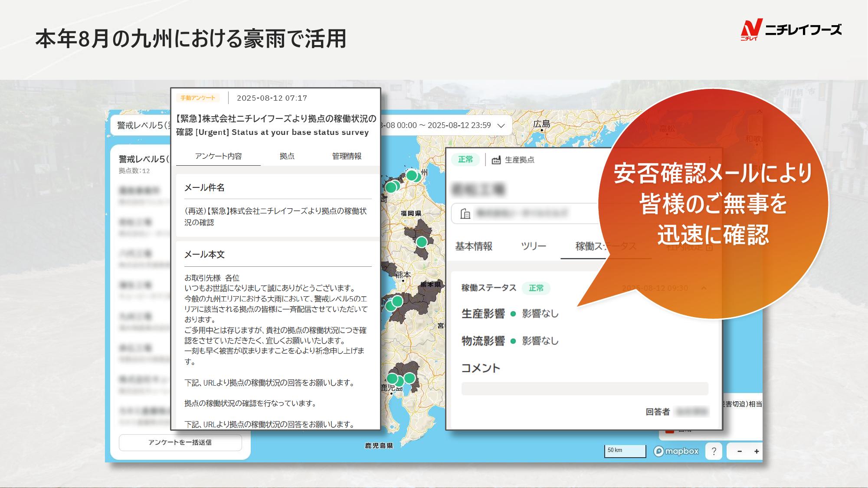868x488 pixels.
Task: Click the Nichirei Foods logo
Action: [x=791, y=29]
